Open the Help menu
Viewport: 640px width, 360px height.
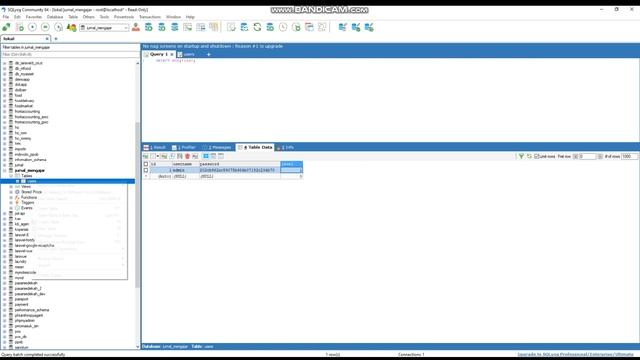(190, 17)
